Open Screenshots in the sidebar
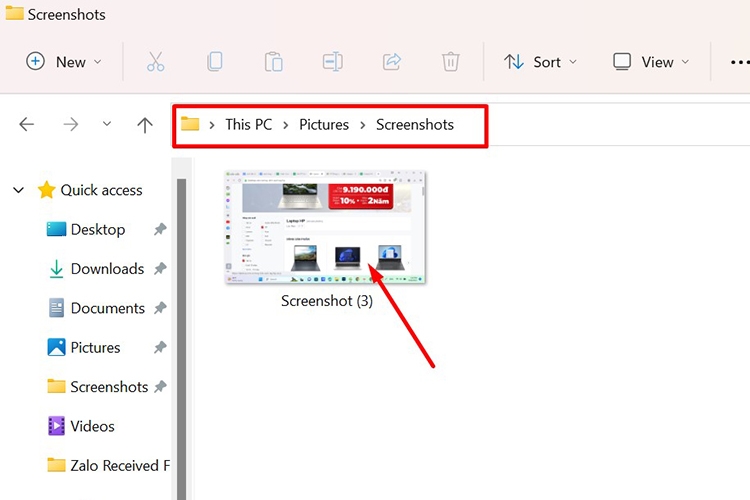The height and width of the screenshot is (500, 750). (98, 386)
